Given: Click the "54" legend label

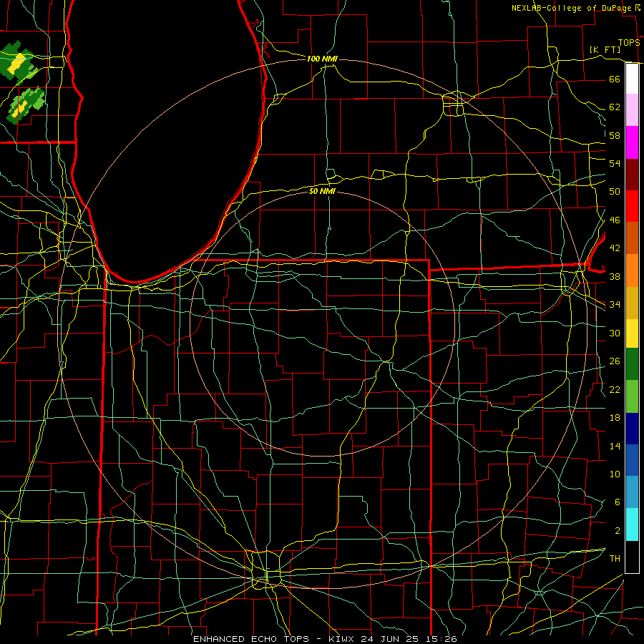Looking at the screenshot, I should click(x=615, y=163).
